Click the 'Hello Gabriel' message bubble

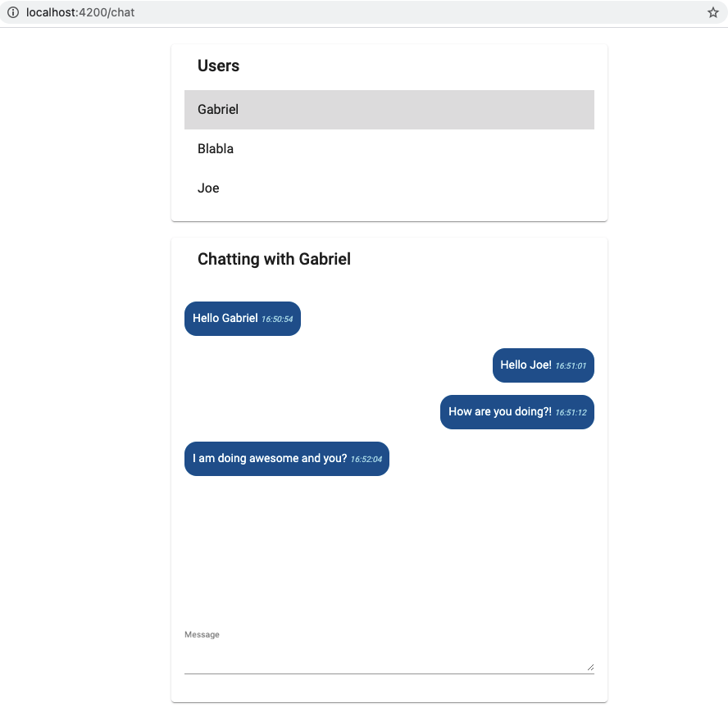(242, 318)
